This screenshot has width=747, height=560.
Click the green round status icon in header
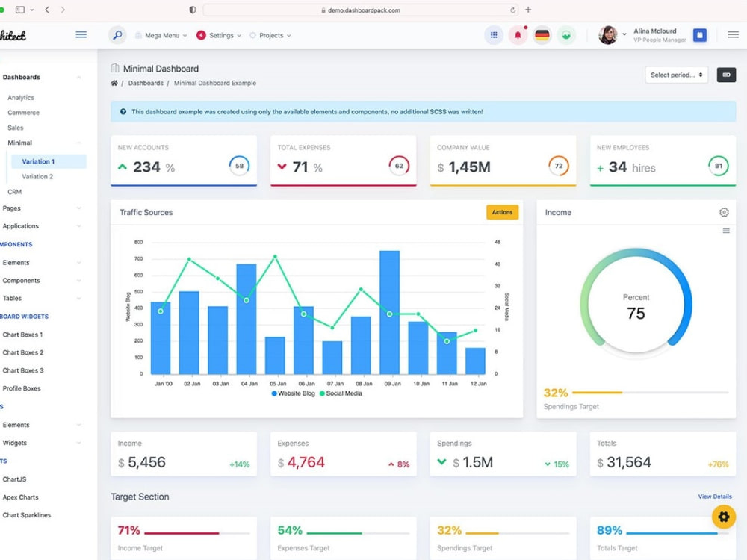tap(566, 35)
